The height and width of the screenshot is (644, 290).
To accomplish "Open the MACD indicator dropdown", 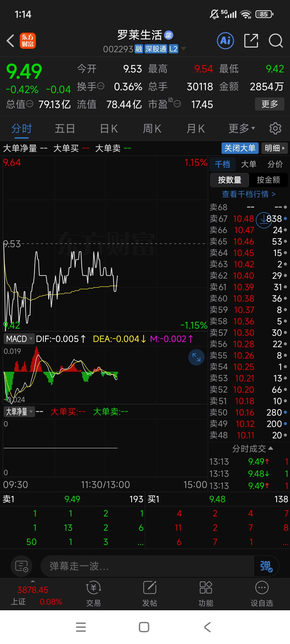I will point(19,339).
